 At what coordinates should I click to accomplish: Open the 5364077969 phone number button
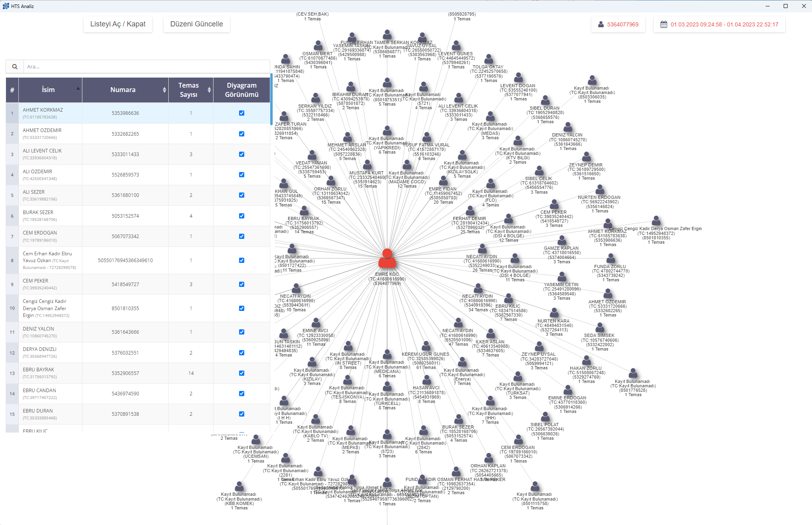pos(618,24)
